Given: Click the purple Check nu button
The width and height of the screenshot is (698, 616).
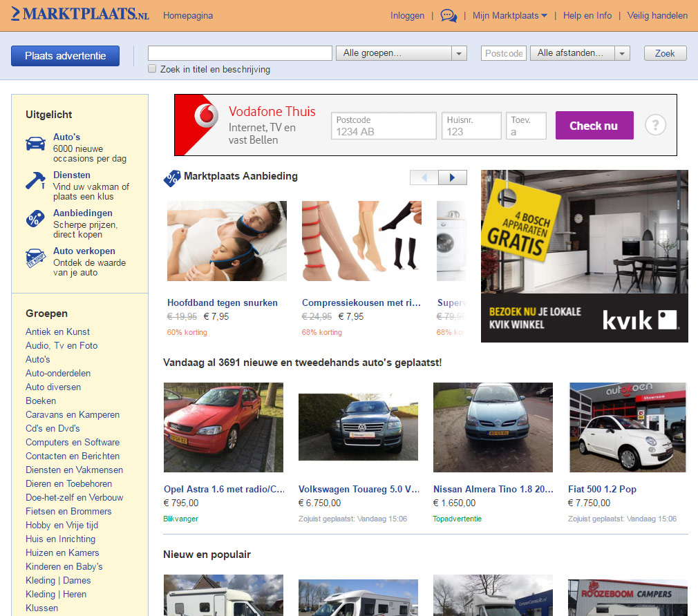Looking at the screenshot, I should tap(594, 126).
